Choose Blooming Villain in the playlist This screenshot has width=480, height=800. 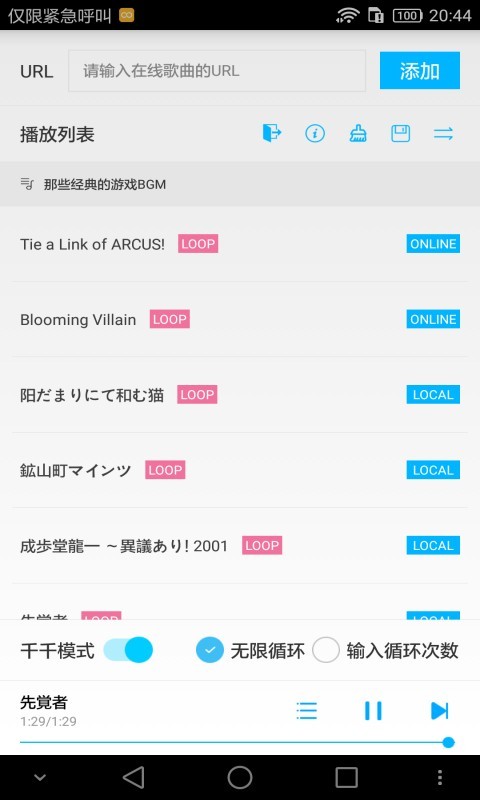click(240, 319)
